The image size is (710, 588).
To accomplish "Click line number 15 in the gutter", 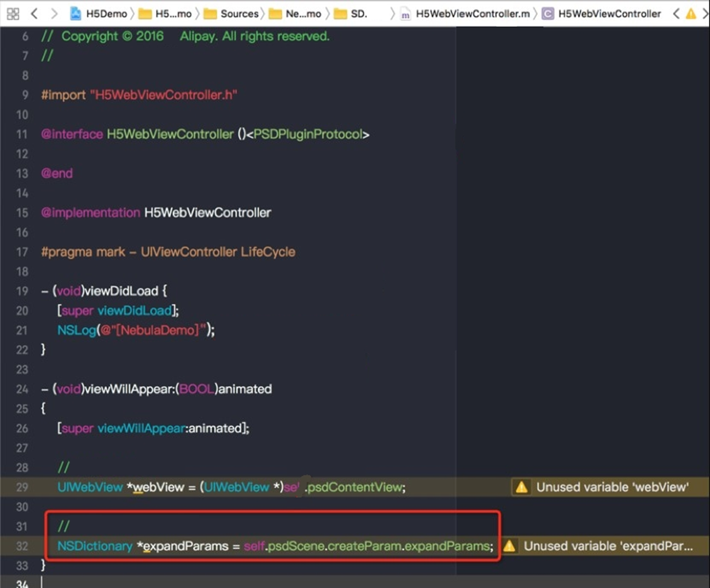I will (x=22, y=213).
